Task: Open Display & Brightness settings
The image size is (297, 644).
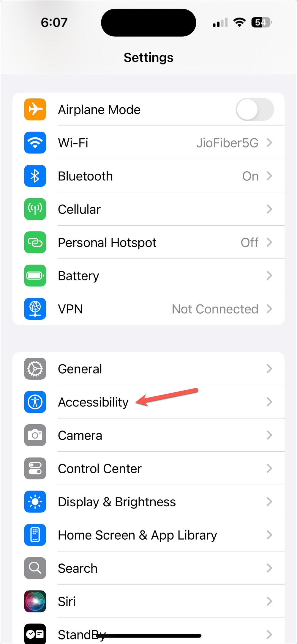Action: [148, 502]
